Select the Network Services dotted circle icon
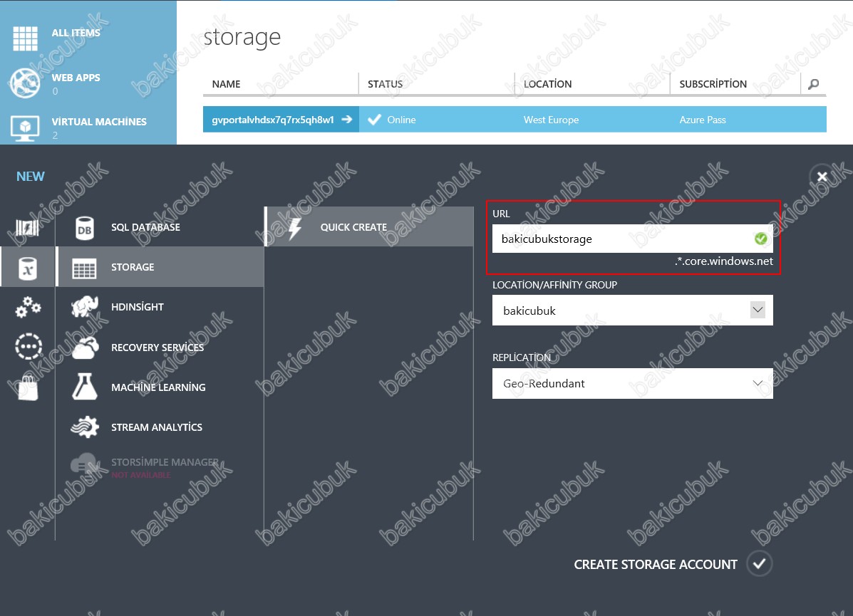Screen dimensions: 853x616 tap(28, 347)
